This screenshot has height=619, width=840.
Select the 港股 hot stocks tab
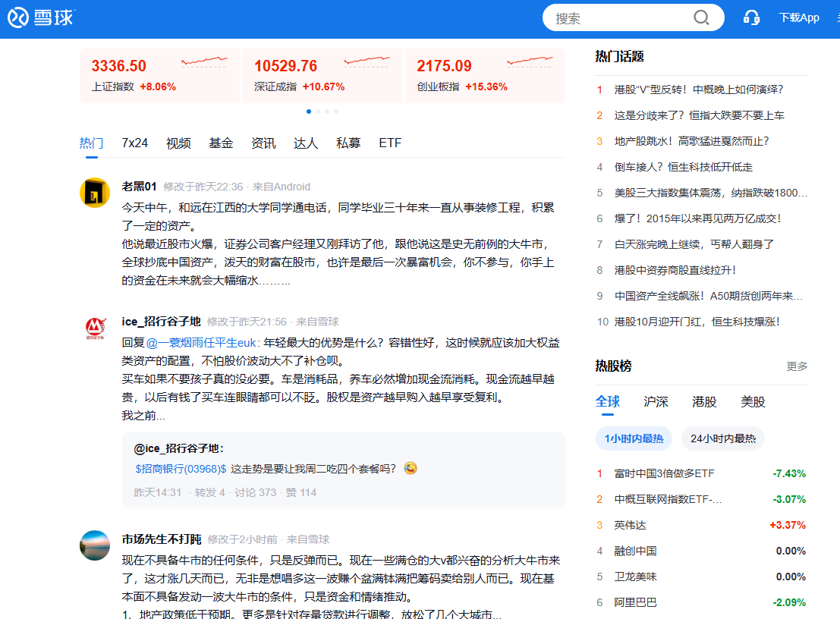[x=704, y=401]
